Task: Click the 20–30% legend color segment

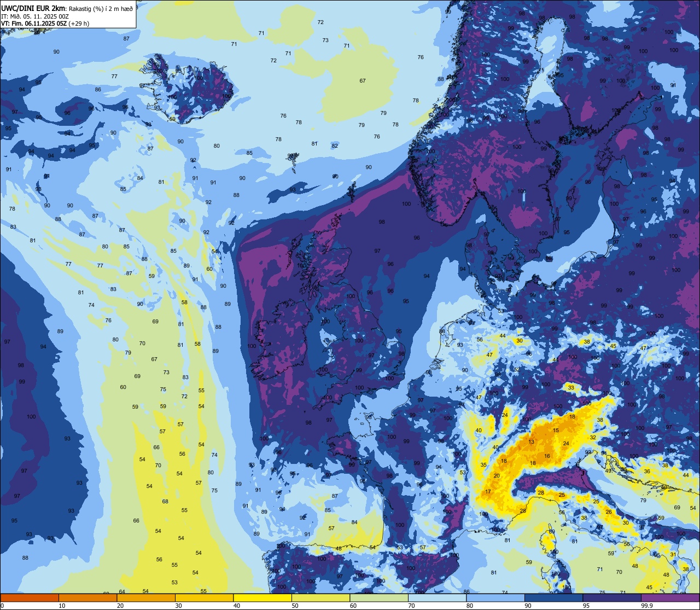Action: coord(146,597)
